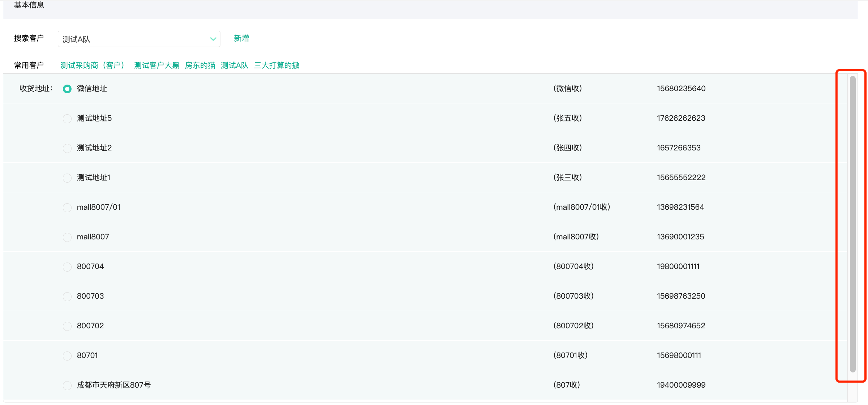This screenshot has width=868, height=405.
Task: Open the 搜索客户 dropdown arrow
Action: click(x=213, y=39)
